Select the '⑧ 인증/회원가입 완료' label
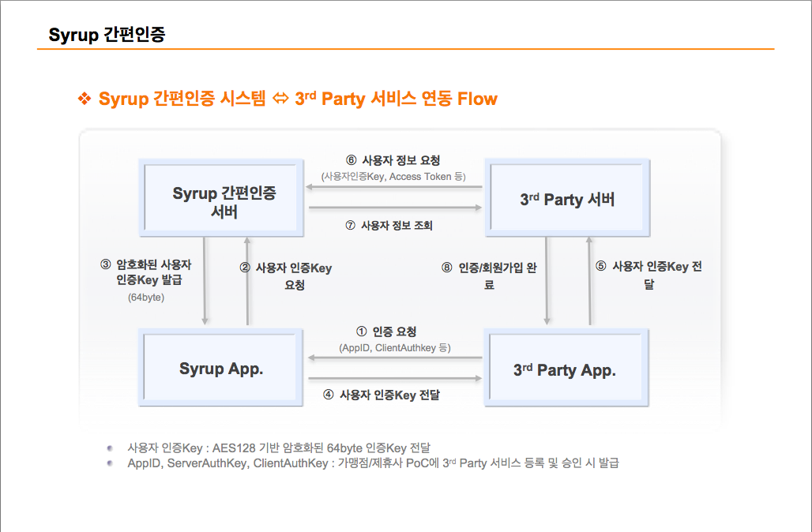The height and width of the screenshot is (532, 812). coord(490,275)
